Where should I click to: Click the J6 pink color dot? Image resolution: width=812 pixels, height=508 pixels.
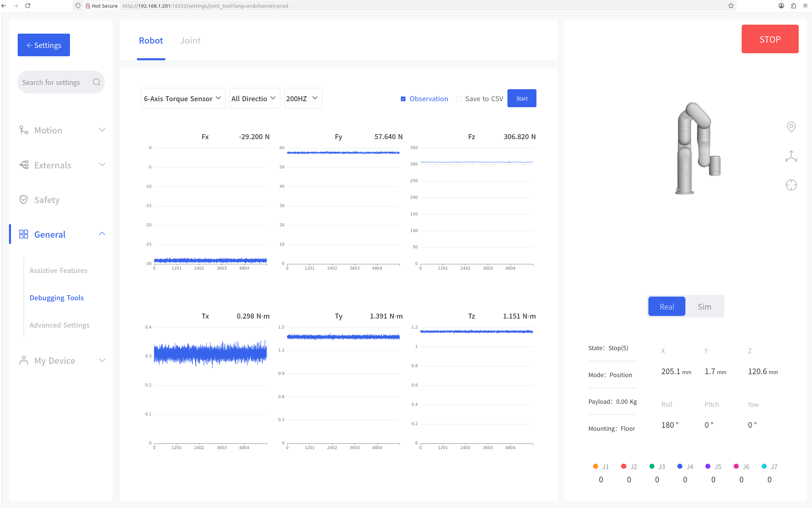736,466
